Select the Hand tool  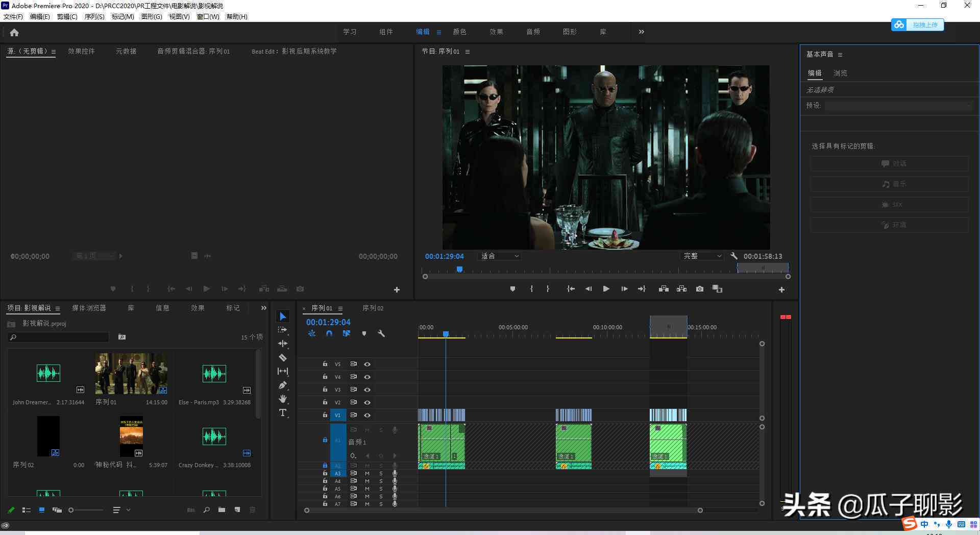coord(283,399)
